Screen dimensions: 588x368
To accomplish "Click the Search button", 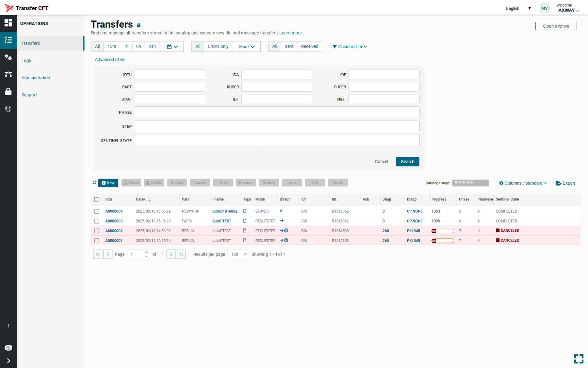I will coord(407,162).
